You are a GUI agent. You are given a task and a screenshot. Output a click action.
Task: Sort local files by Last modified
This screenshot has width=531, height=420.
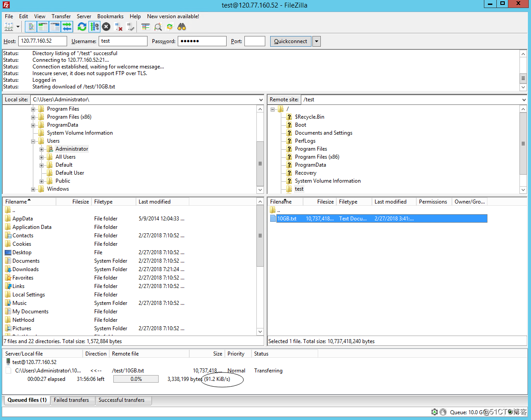(163, 201)
